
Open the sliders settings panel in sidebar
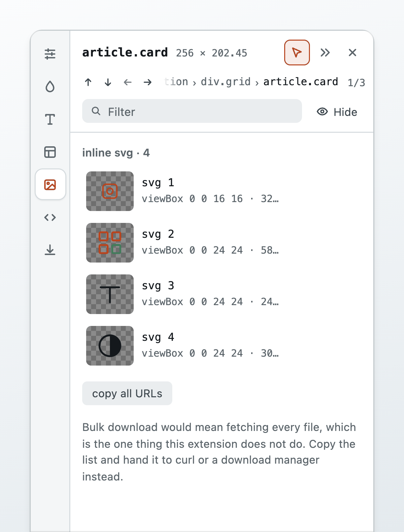coord(50,53)
